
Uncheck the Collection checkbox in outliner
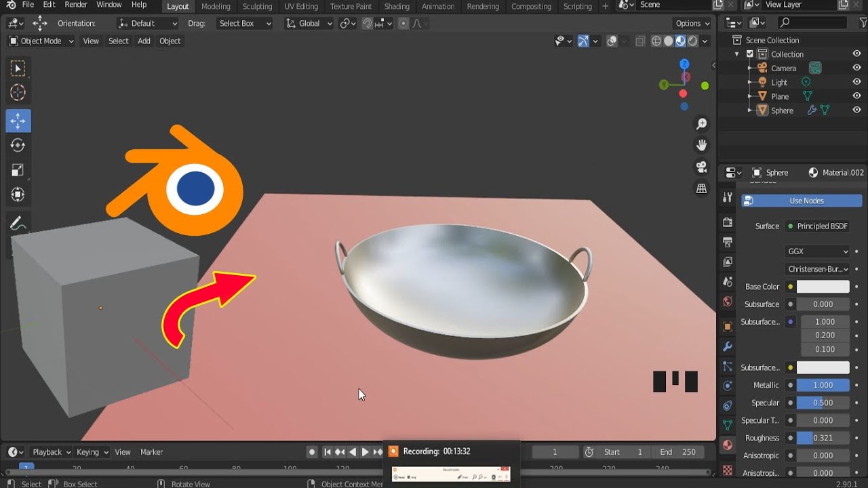click(750, 54)
